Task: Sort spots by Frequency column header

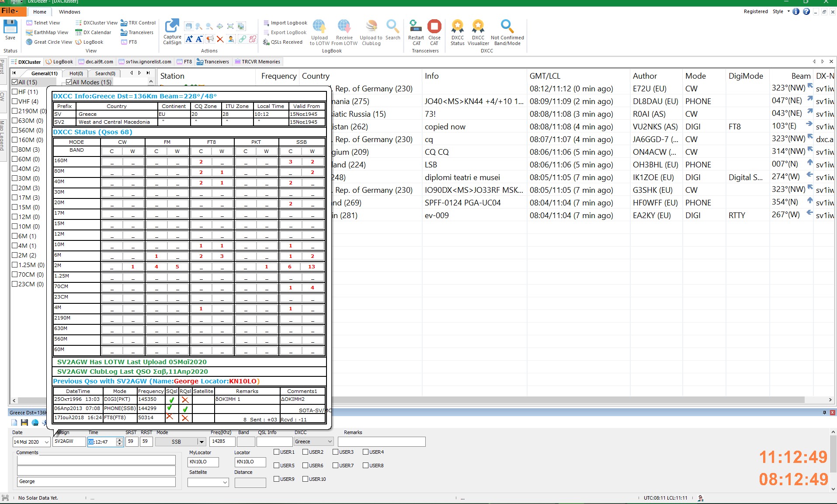Action: coord(278,76)
